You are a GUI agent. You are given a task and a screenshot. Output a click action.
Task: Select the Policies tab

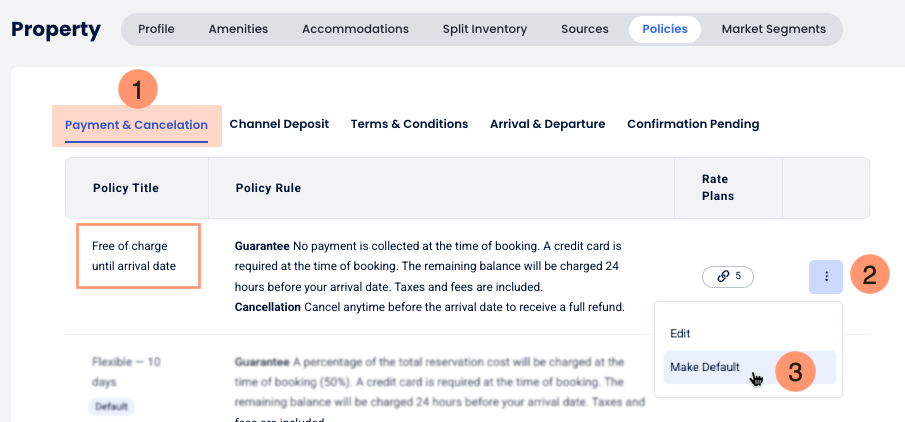tap(665, 29)
